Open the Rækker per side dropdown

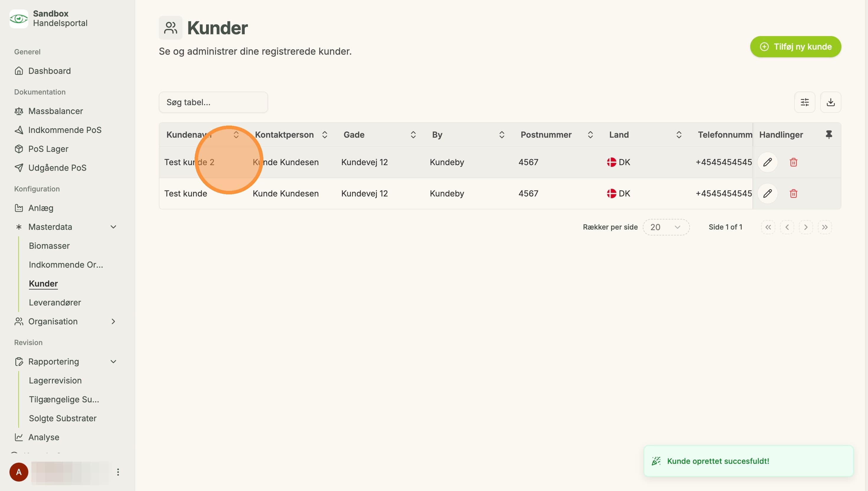[666, 227]
